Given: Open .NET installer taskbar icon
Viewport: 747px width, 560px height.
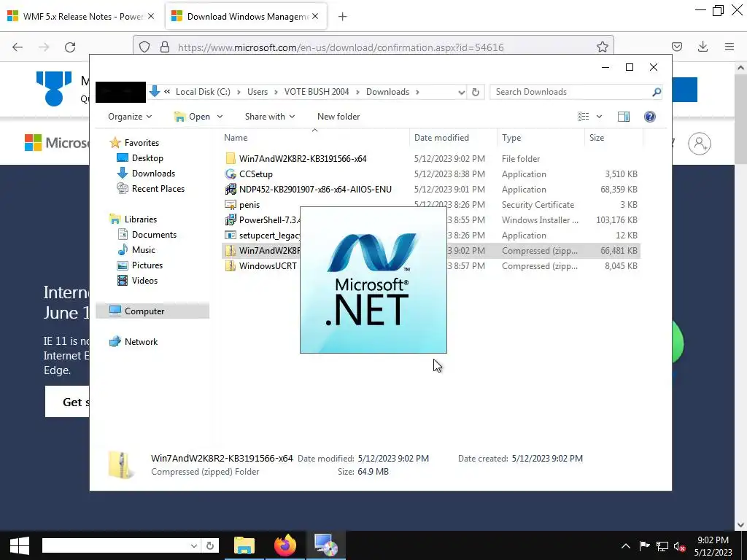Looking at the screenshot, I should click(x=326, y=545).
